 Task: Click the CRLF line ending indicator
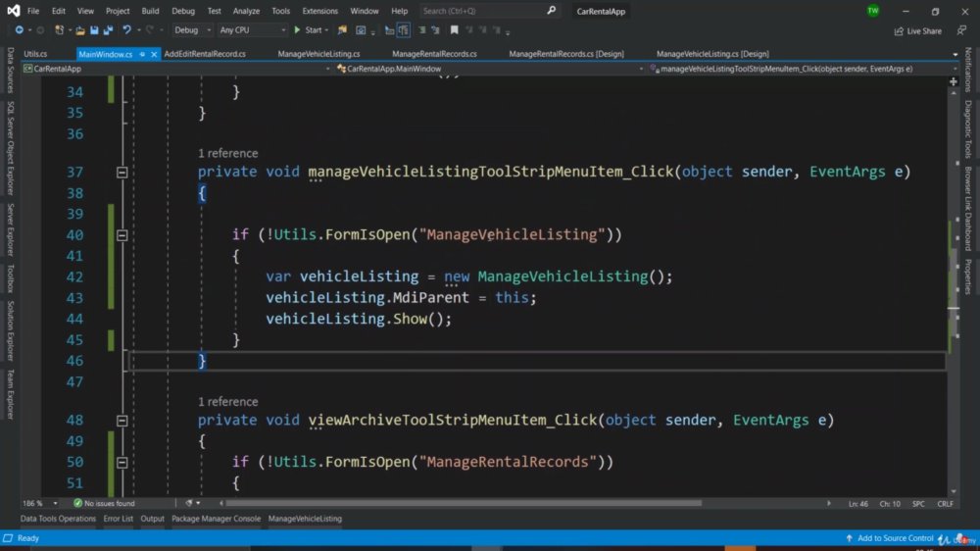pyautogui.click(x=945, y=504)
